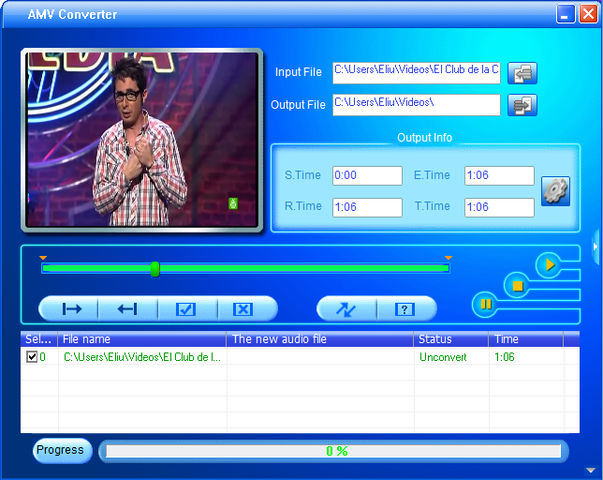Choose output folder icon
This screenshot has height=480, width=603.
522,105
